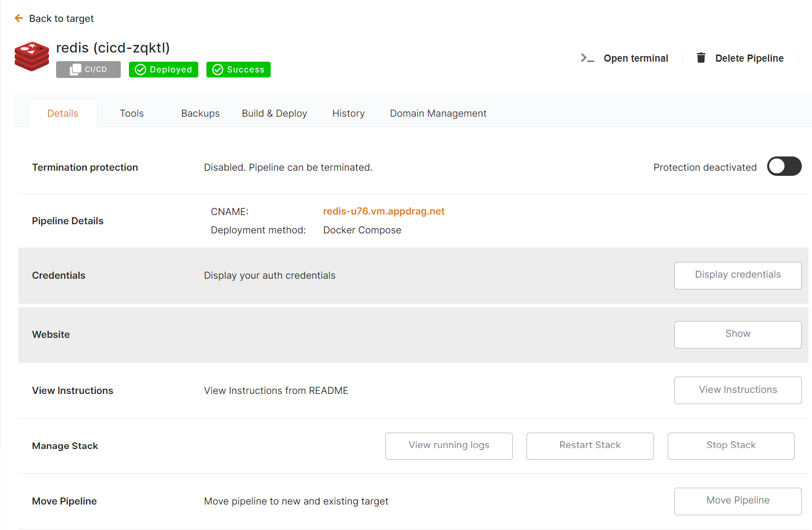Click the Show website button
This screenshot has width=812, height=530.
pyautogui.click(x=738, y=334)
